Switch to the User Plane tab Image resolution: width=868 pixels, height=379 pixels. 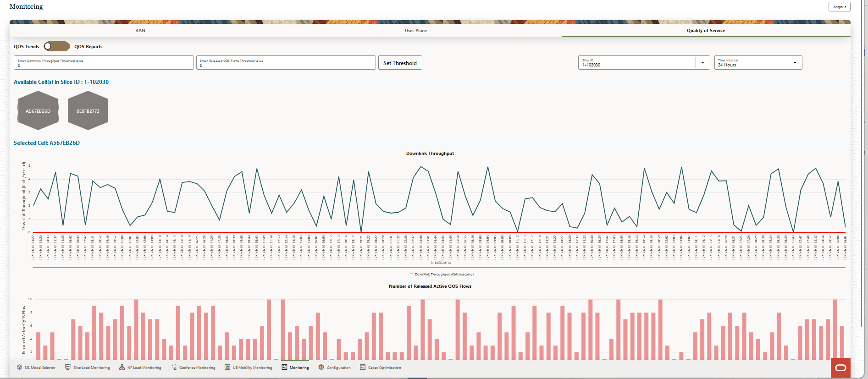(x=416, y=31)
